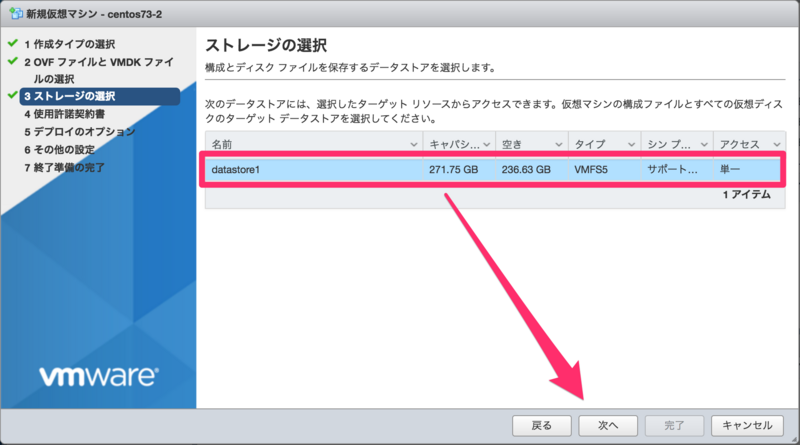
Task: Open the シン プ... column dropdown arrow
Action: coord(704,145)
